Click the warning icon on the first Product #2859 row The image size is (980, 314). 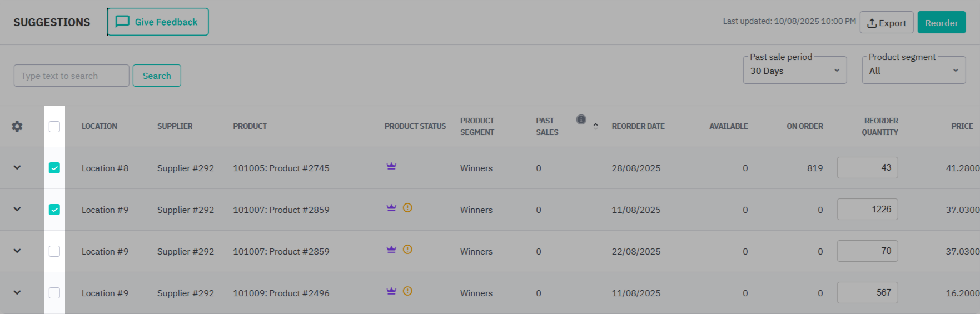tap(407, 208)
